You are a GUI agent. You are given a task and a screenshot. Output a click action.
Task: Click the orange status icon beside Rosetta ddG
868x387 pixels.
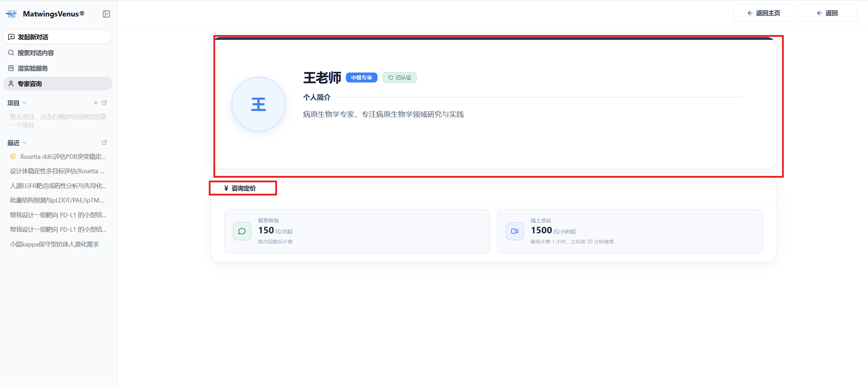click(x=13, y=156)
